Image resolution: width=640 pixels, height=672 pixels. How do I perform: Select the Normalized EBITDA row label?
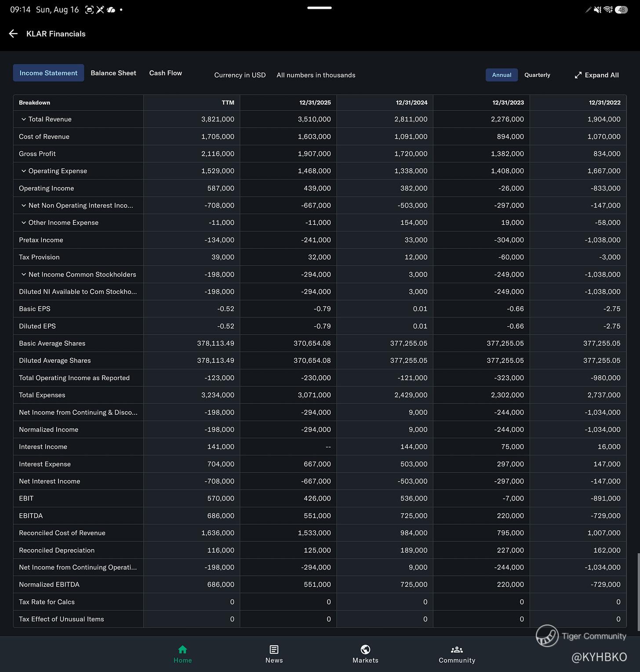(49, 584)
